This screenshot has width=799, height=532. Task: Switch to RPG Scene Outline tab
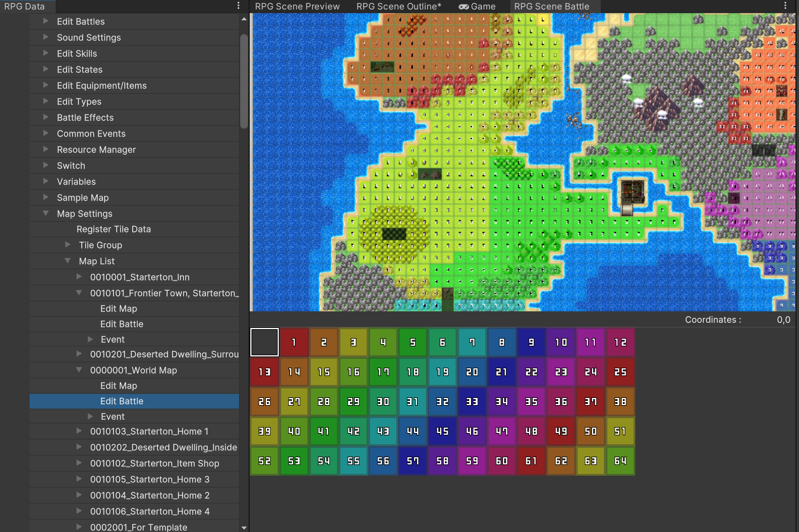399,7
